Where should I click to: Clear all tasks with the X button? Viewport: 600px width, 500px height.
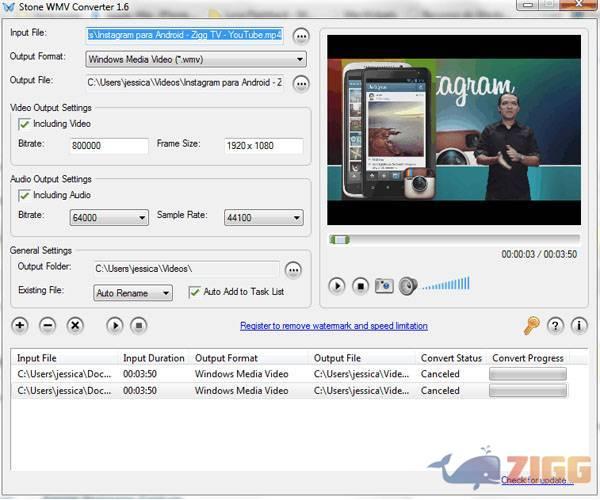(75, 326)
